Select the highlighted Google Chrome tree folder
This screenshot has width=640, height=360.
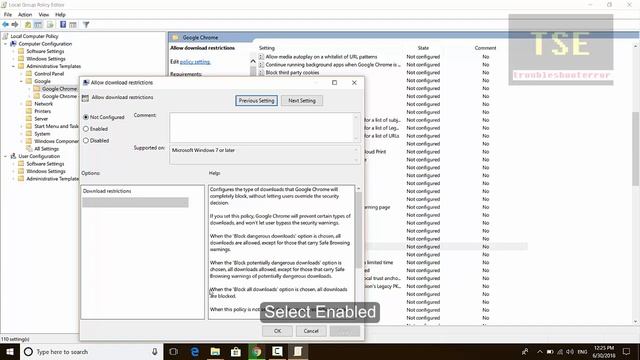pyautogui.click(x=59, y=89)
